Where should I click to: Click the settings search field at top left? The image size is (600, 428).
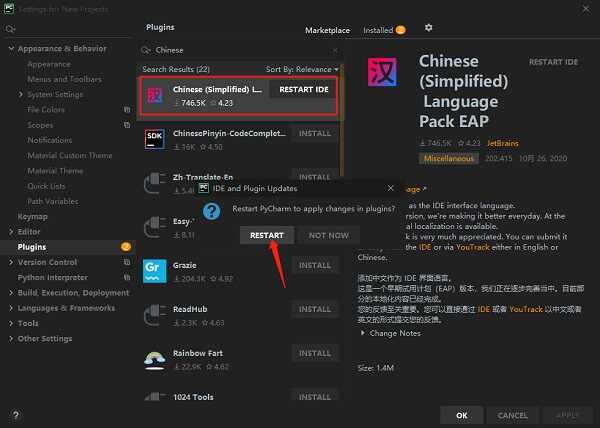pyautogui.click(x=67, y=29)
